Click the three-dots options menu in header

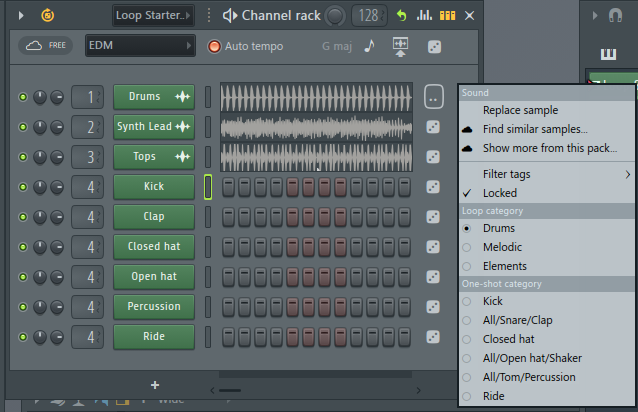click(x=209, y=15)
